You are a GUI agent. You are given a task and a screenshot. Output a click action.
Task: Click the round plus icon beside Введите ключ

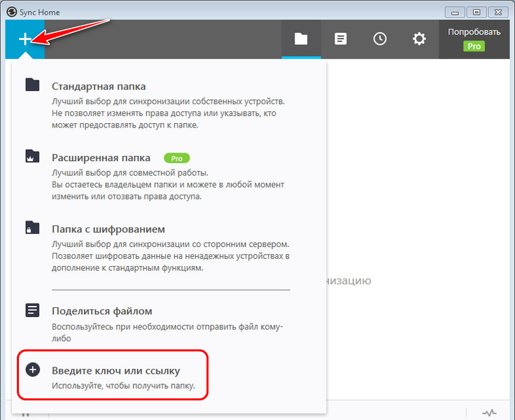(x=32, y=370)
